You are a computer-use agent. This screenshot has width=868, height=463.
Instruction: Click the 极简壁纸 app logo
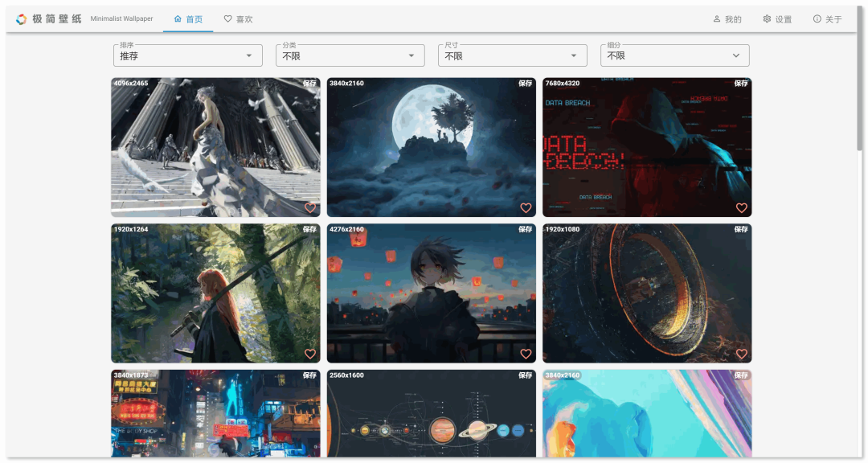point(21,19)
